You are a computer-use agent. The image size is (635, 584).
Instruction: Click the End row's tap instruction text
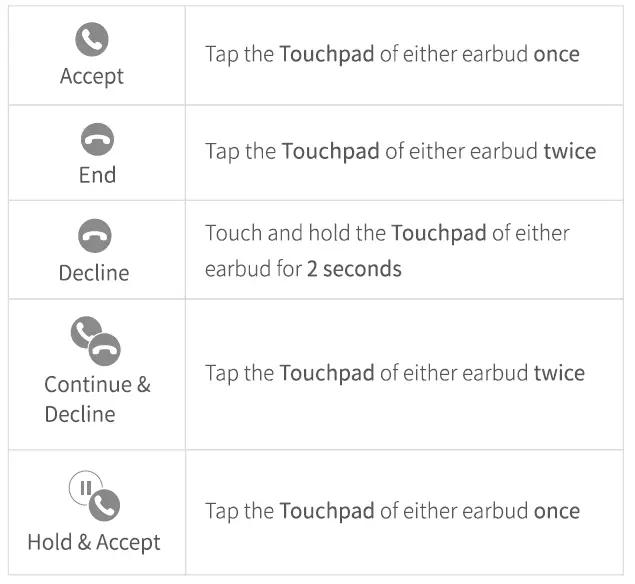click(400, 152)
